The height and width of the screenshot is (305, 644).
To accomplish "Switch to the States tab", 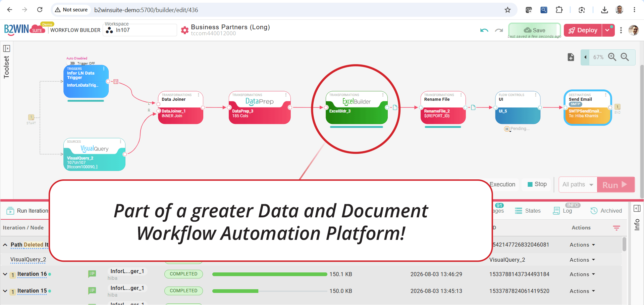I will click(528, 211).
